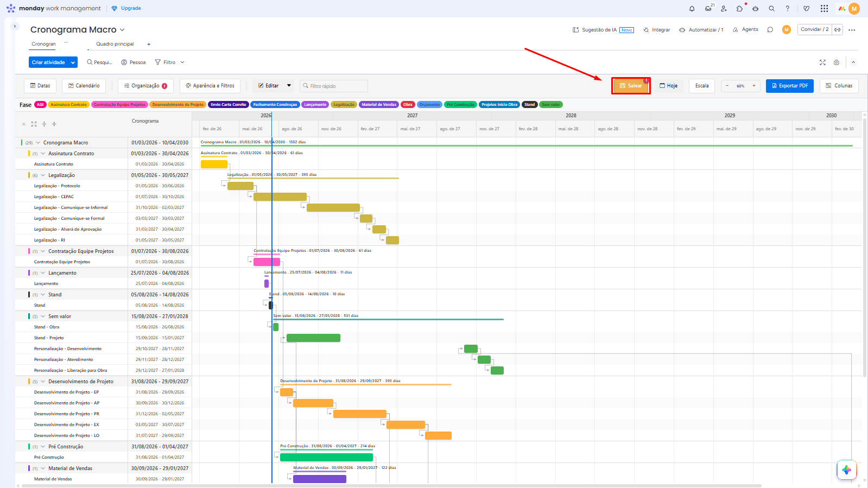The width and height of the screenshot is (868, 488).
Task: Toggle the Obra phase filter tag
Action: pyautogui.click(x=408, y=105)
